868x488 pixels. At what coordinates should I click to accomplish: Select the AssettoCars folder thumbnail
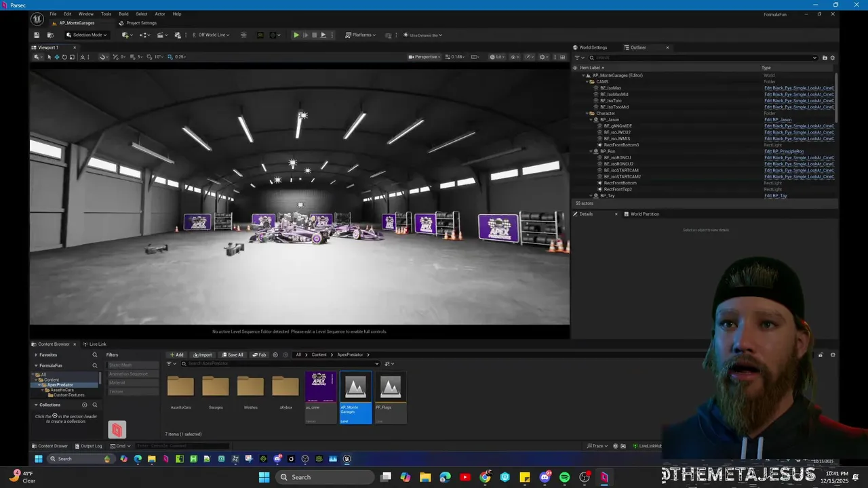tap(180, 387)
